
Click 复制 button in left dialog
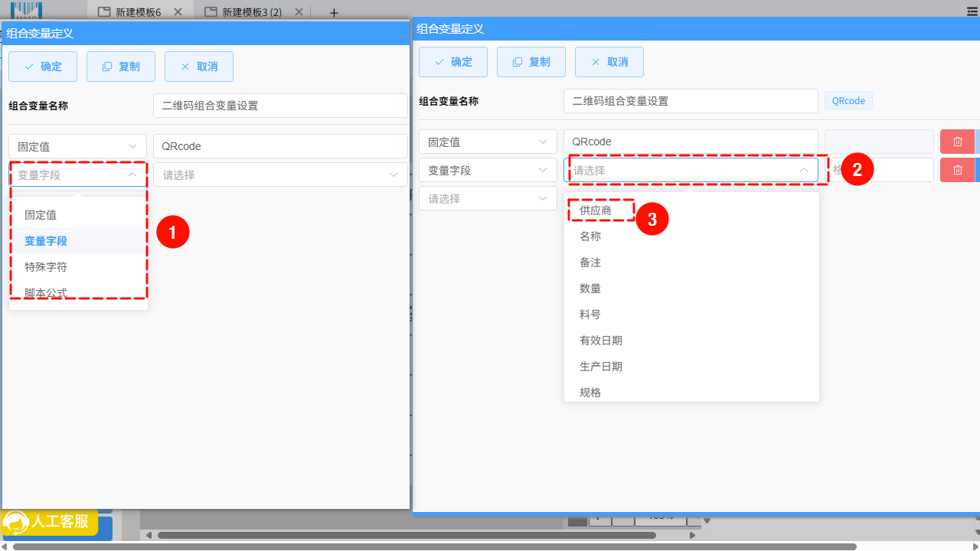(121, 67)
